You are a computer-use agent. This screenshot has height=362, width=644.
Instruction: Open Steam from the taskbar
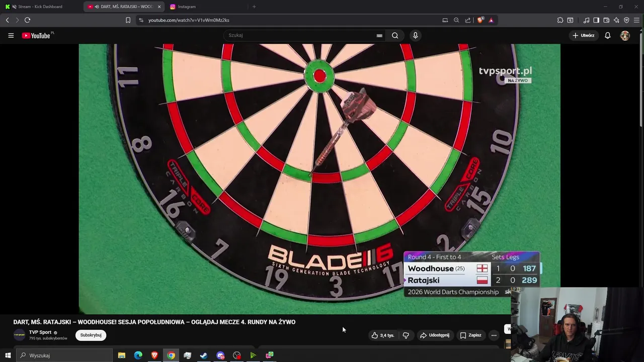pyautogui.click(x=204, y=355)
